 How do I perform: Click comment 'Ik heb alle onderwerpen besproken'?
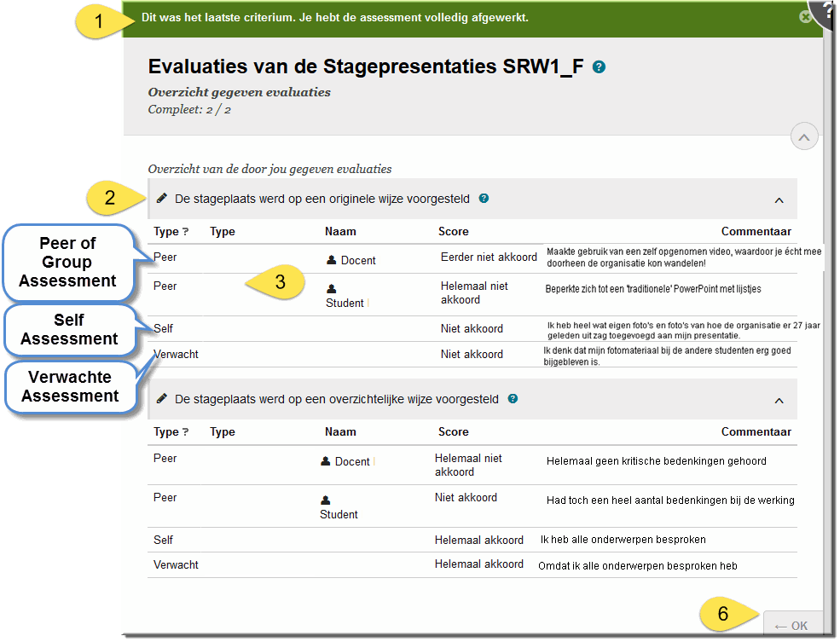pos(623,539)
